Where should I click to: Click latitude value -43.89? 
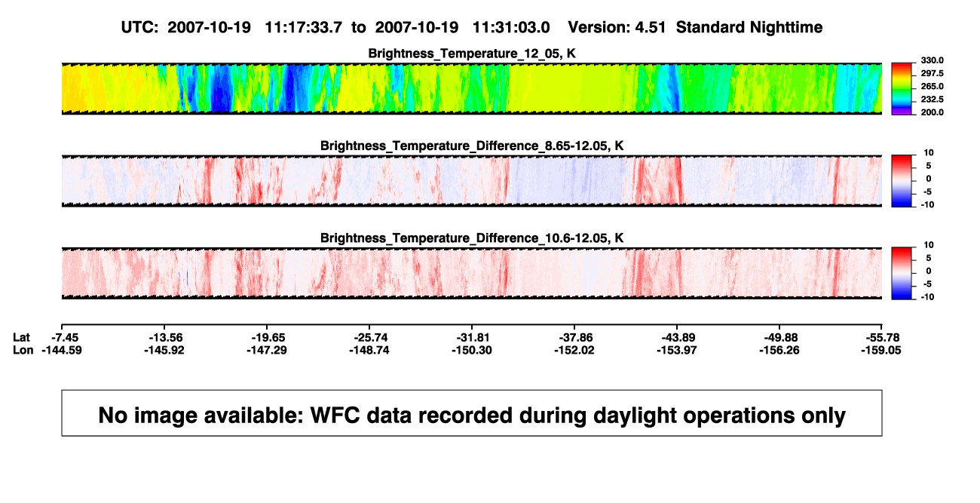pyautogui.click(x=678, y=336)
